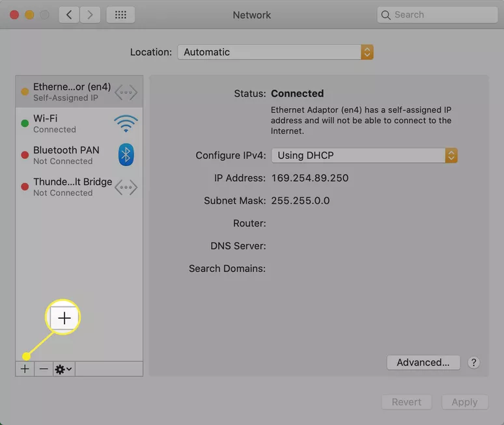Click the Subnet Mask value 255.255.0.0
Image resolution: width=504 pixels, height=425 pixels.
click(x=300, y=200)
